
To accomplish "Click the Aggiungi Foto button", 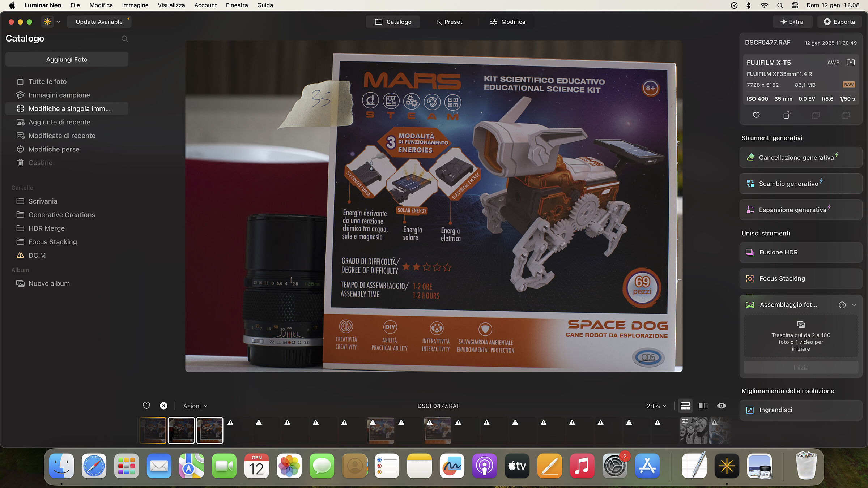I will click(67, 59).
